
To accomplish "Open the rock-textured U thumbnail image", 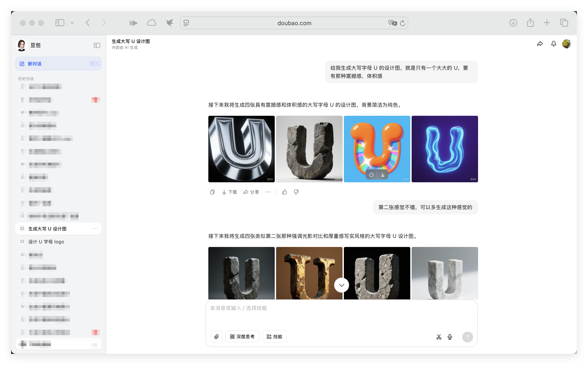I will click(x=309, y=149).
